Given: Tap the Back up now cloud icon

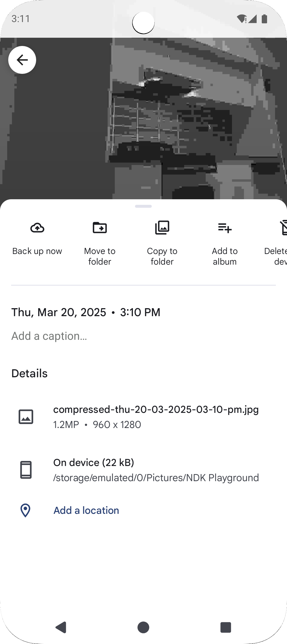Looking at the screenshot, I should [x=37, y=228].
